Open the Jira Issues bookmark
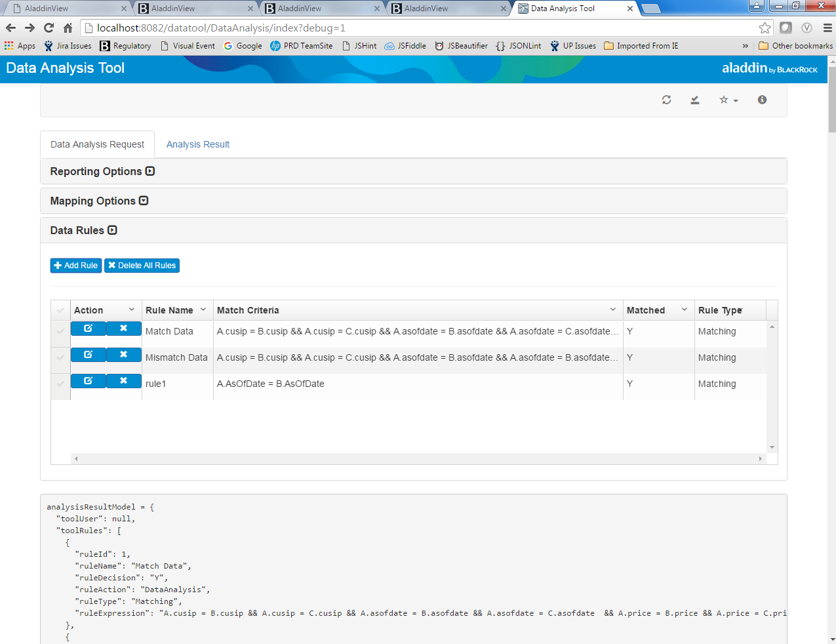Screen dimensions: 836x644 [x=68, y=46]
